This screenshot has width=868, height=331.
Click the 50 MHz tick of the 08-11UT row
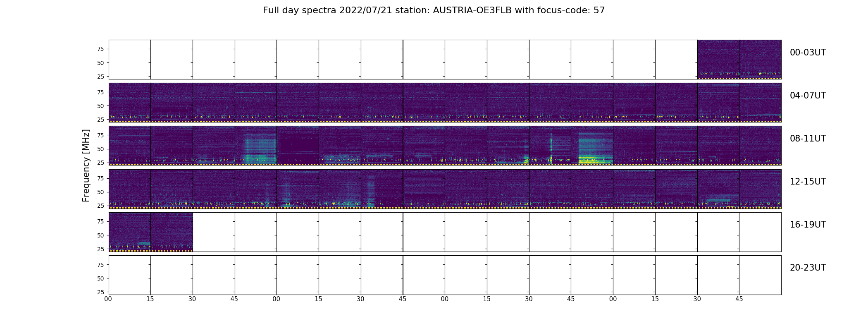click(100, 149)
